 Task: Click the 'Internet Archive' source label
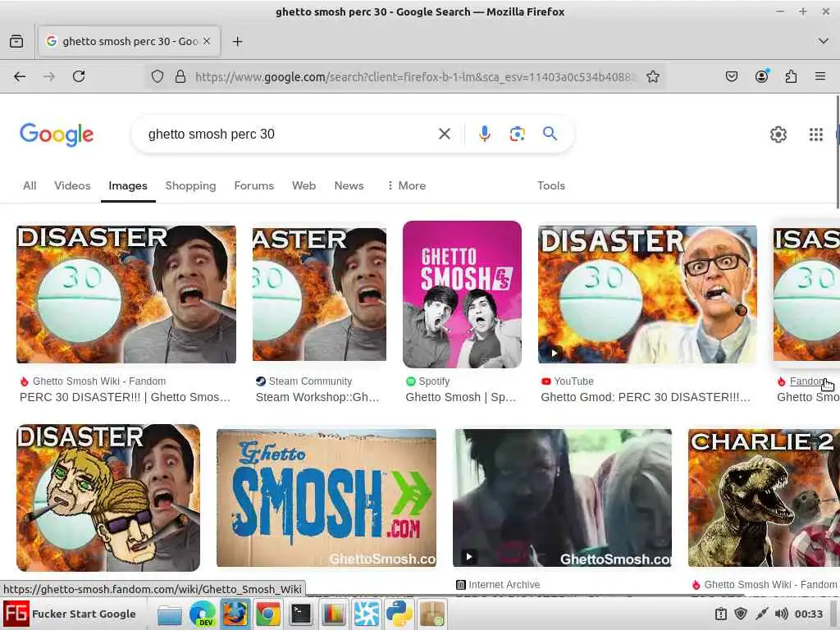click(504, 585)
